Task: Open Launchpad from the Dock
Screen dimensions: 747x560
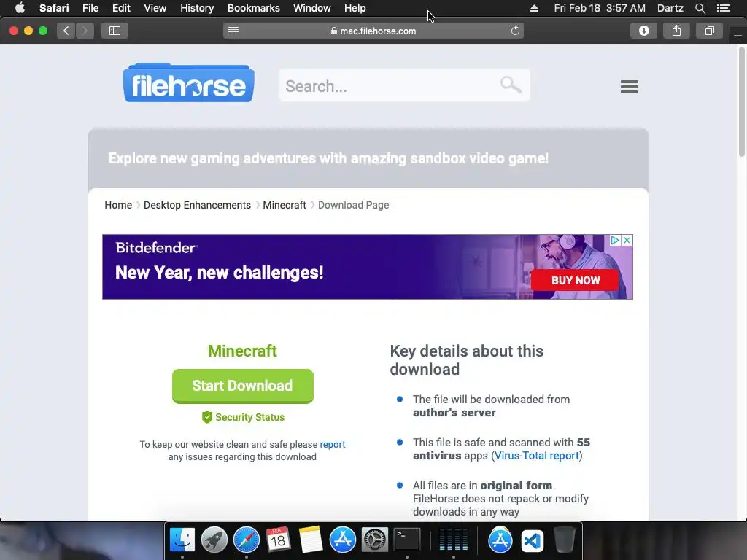Action: 214,540
